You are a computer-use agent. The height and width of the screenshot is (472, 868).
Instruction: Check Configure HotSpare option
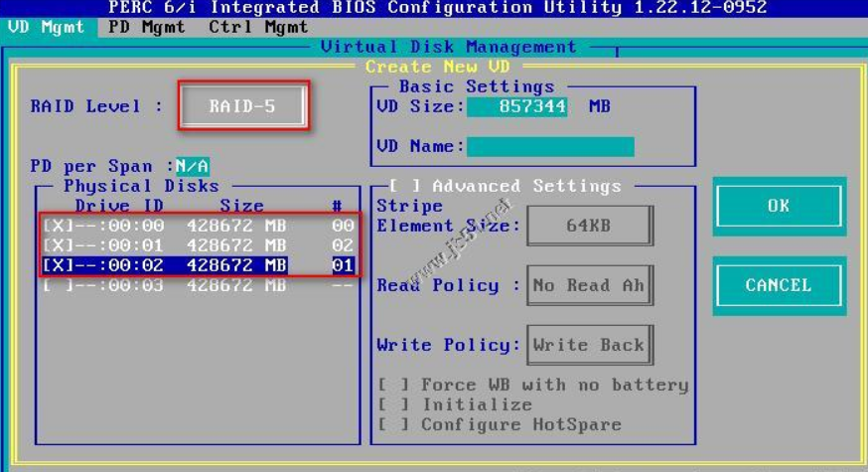pos(393,424)
